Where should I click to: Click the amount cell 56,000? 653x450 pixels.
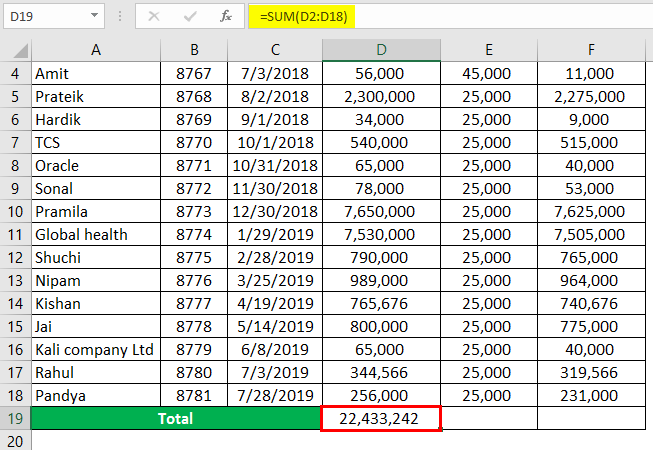coord(381,74)
